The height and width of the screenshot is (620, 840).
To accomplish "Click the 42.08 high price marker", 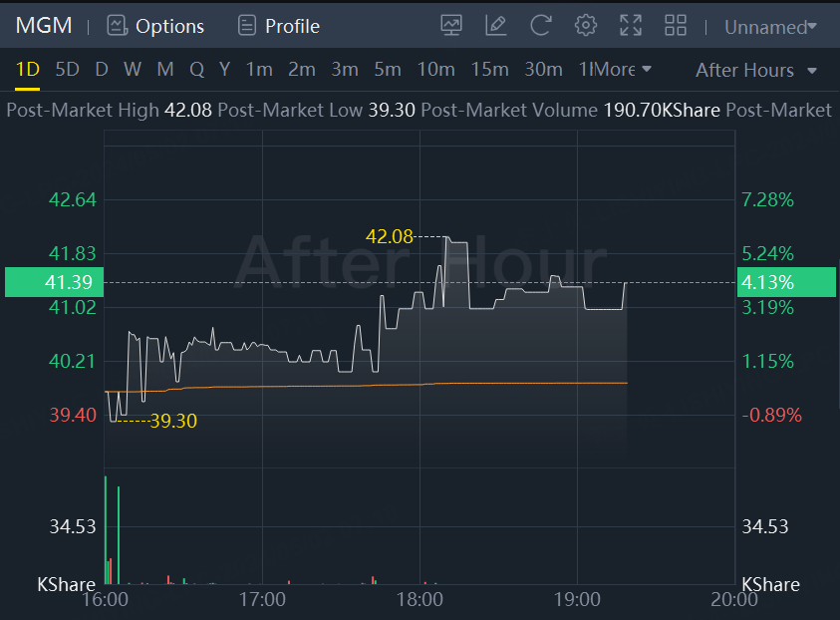I will [390, 237].
